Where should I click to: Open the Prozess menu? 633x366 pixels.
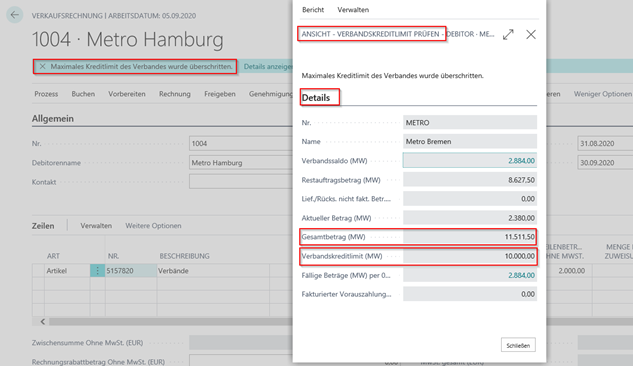(46, 94)
